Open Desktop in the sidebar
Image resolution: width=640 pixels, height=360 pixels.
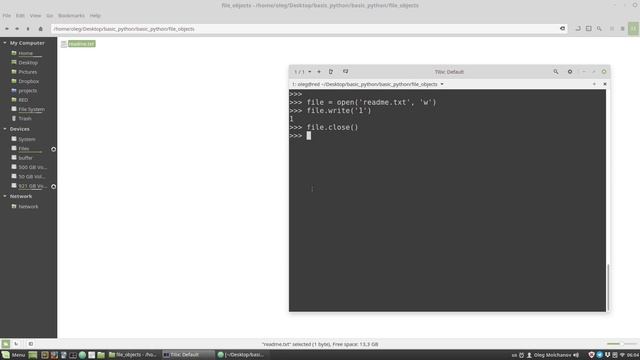(29, 62)
